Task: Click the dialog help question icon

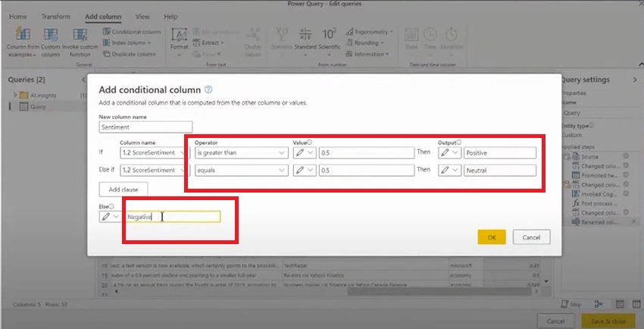Action: pos(208,89)
